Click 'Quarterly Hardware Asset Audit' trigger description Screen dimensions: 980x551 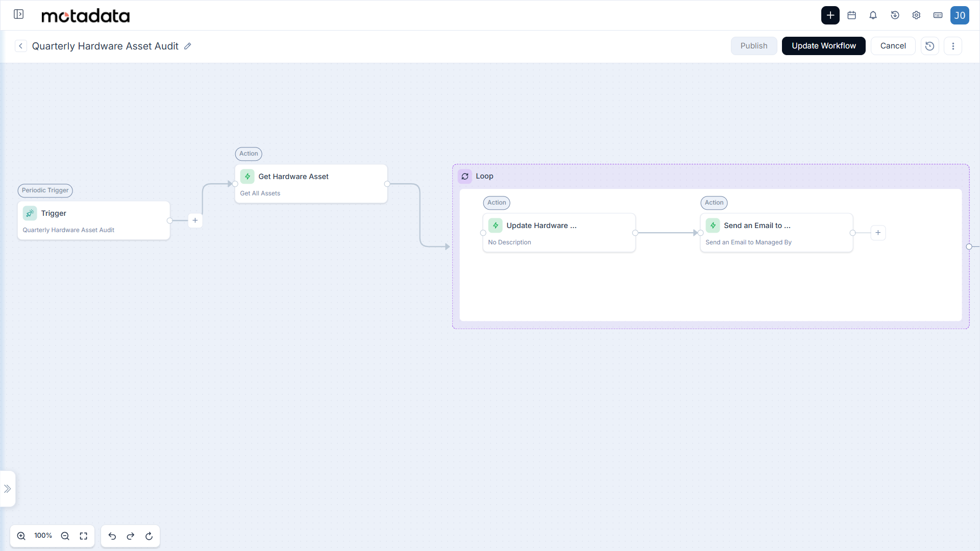pyautogui.click(x=68, y=230)
